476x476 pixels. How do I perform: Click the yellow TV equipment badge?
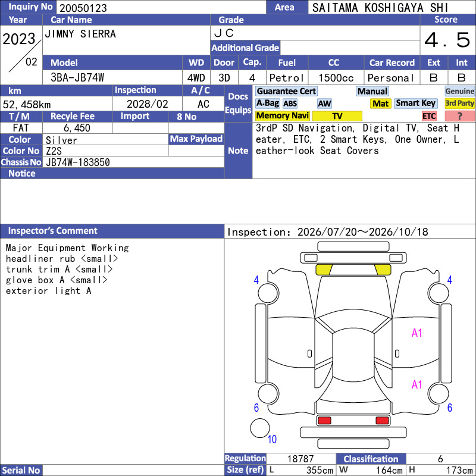coord(337,116)
